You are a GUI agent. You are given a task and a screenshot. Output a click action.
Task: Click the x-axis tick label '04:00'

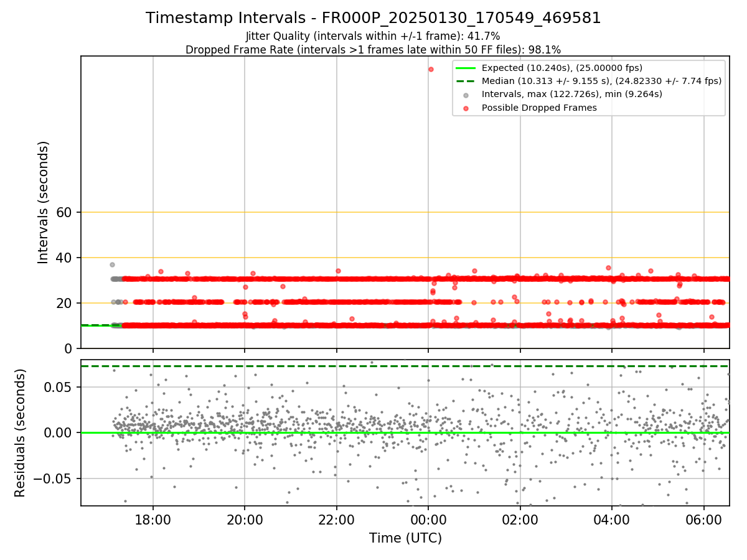click(x=612, y=520)
